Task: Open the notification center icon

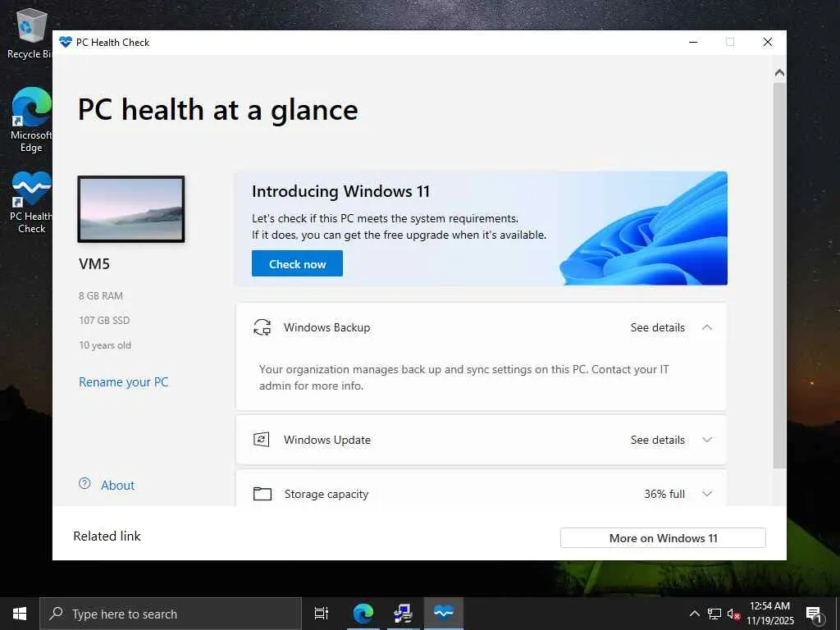Action: click(815, 614)
